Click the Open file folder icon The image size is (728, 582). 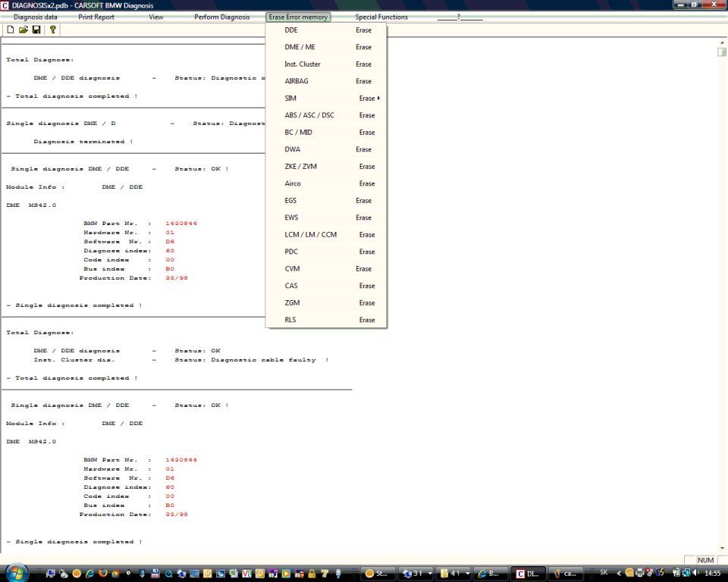tap(24, 30)
